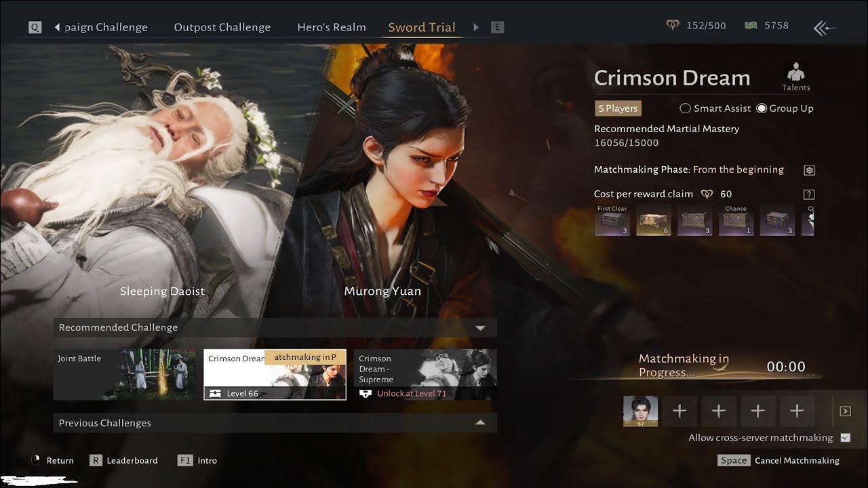Switch to Campaign Challenge tab
This screenshot has width=868, height=488.
(x=106, y=27)
